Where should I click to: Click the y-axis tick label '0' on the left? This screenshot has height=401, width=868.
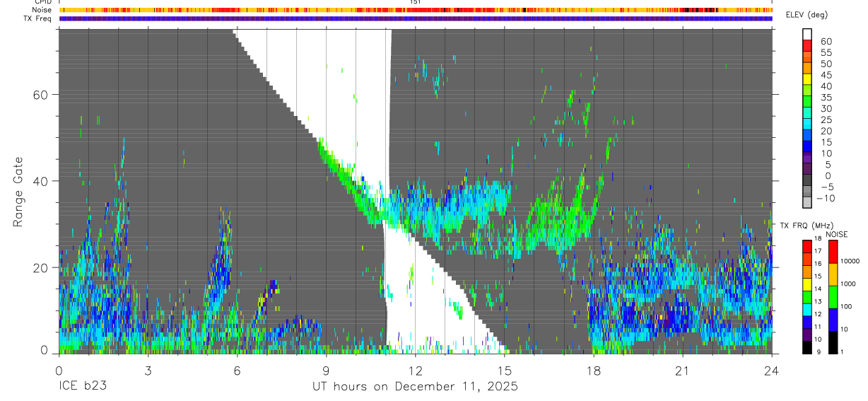tap(45, 351)
